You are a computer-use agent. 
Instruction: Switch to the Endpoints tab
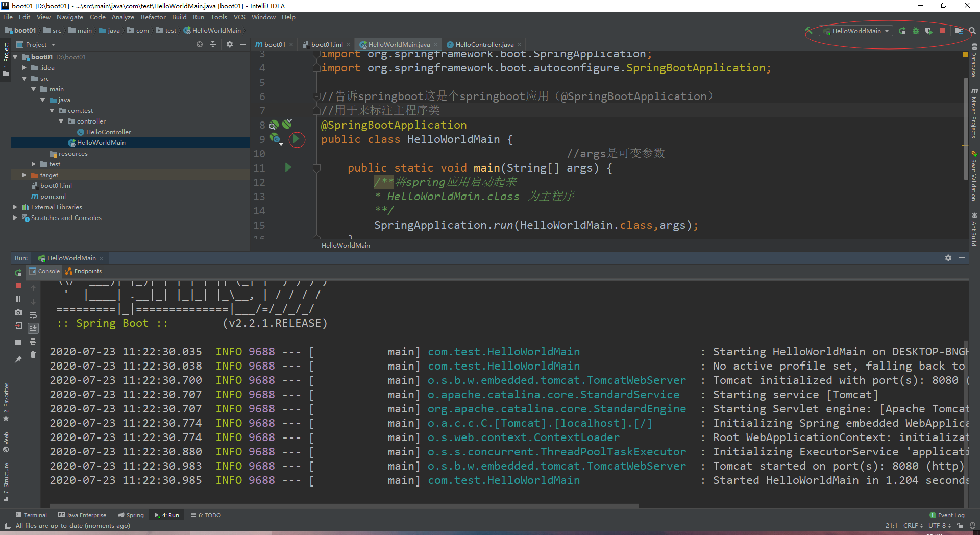click(84, 271)
